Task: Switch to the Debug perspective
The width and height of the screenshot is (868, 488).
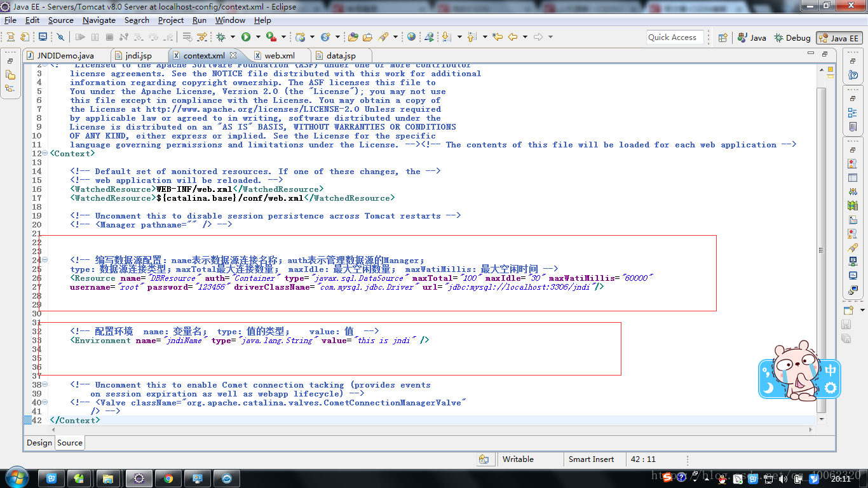Action: click(x=792, y=37)
